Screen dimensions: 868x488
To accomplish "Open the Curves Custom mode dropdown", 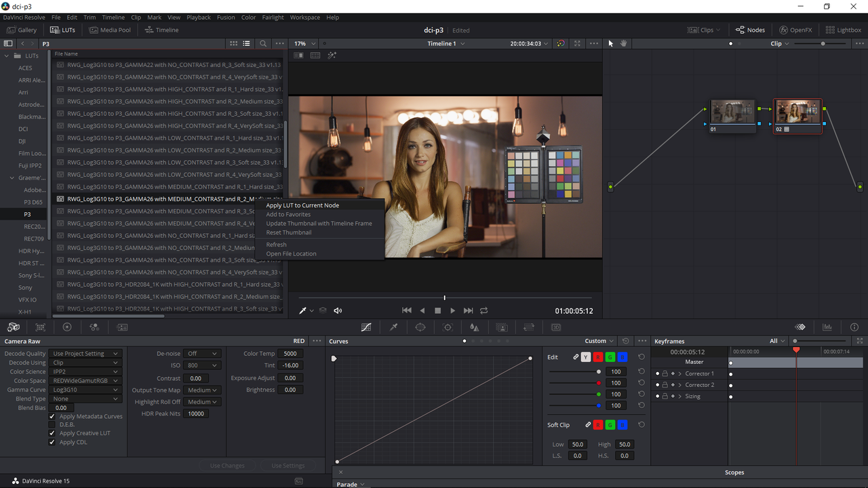I will click(599, 341).
